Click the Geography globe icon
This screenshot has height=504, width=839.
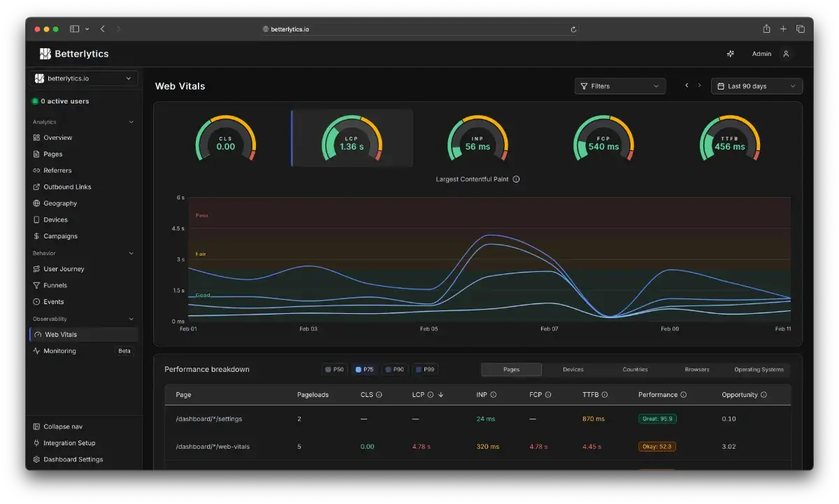tap(36, 203)
